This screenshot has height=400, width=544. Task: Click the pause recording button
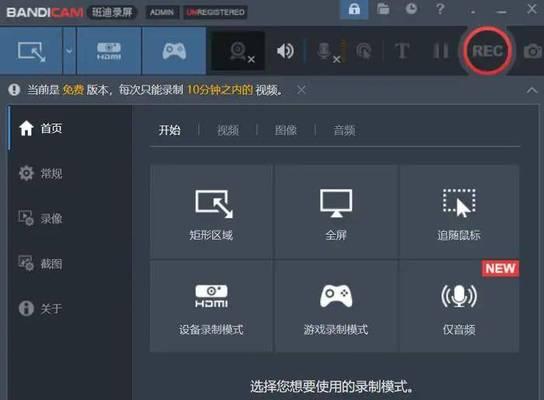coord(441,51)
